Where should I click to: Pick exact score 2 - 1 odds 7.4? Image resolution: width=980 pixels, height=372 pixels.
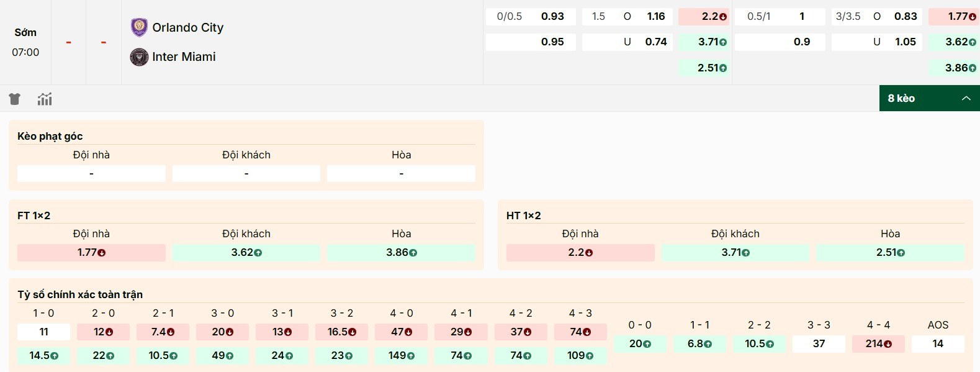click(x=163, y=332)
